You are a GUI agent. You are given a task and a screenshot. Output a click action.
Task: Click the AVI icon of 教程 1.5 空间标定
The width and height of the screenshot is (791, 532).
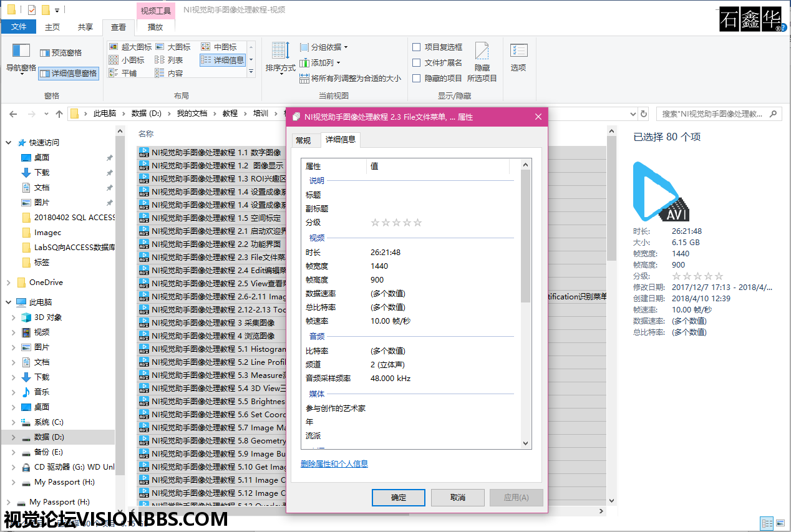tap(143, 218)
